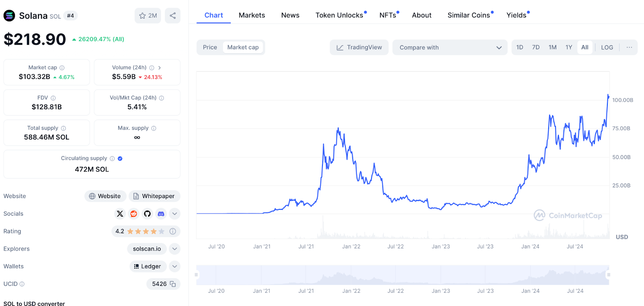644x306 pixels.
Task: Open the Solana Whitepaper
Action: click(154, 196)
